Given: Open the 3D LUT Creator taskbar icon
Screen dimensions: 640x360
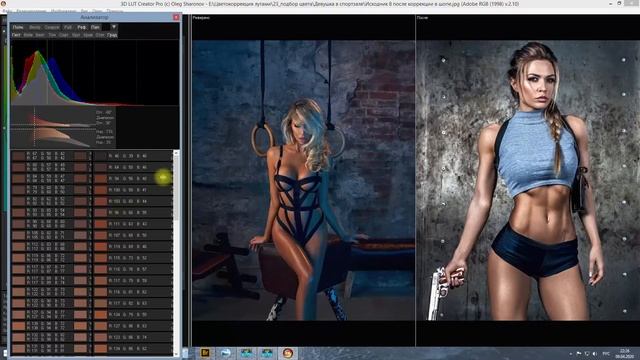Looking at the screenshot, I should (287, 353).
